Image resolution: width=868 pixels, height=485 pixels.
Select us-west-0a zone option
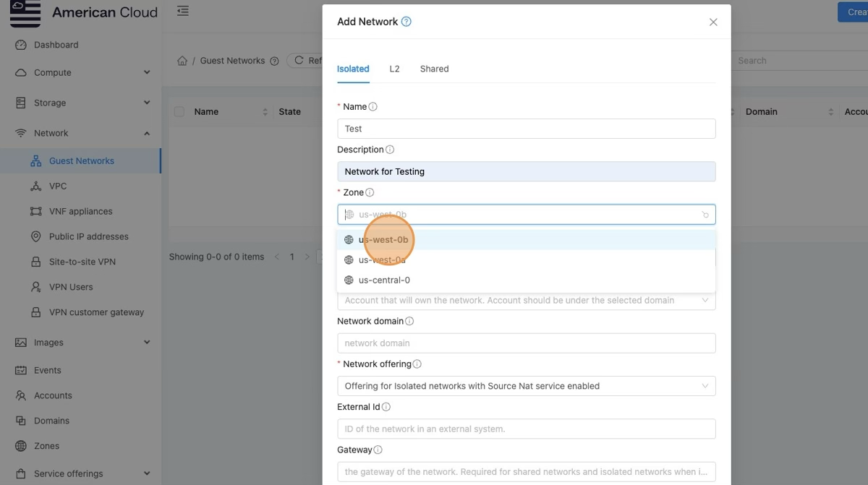coord(382,260)
